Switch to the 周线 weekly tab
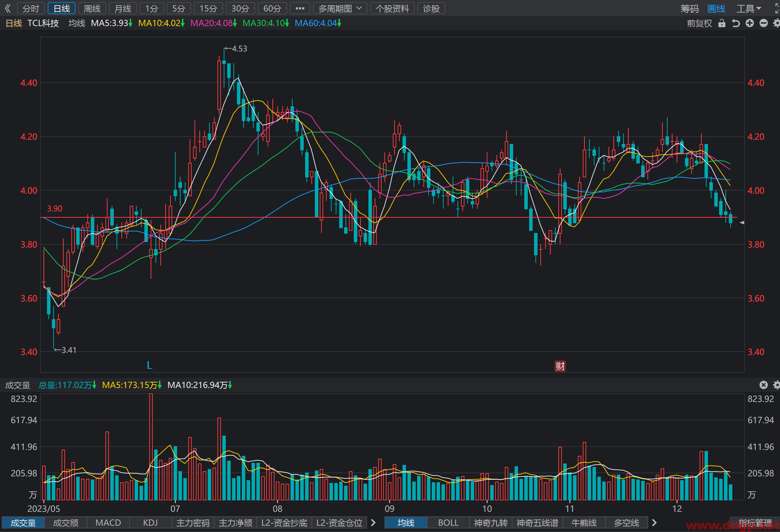Viewport: 780px width, 532px height. 92,8
